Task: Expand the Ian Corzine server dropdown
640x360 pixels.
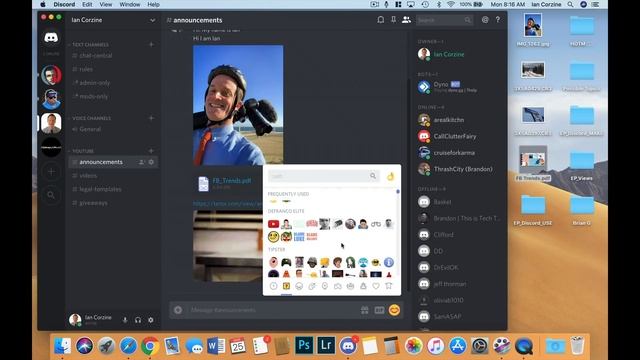Action: pyautogui.click(x=152, y=20)
